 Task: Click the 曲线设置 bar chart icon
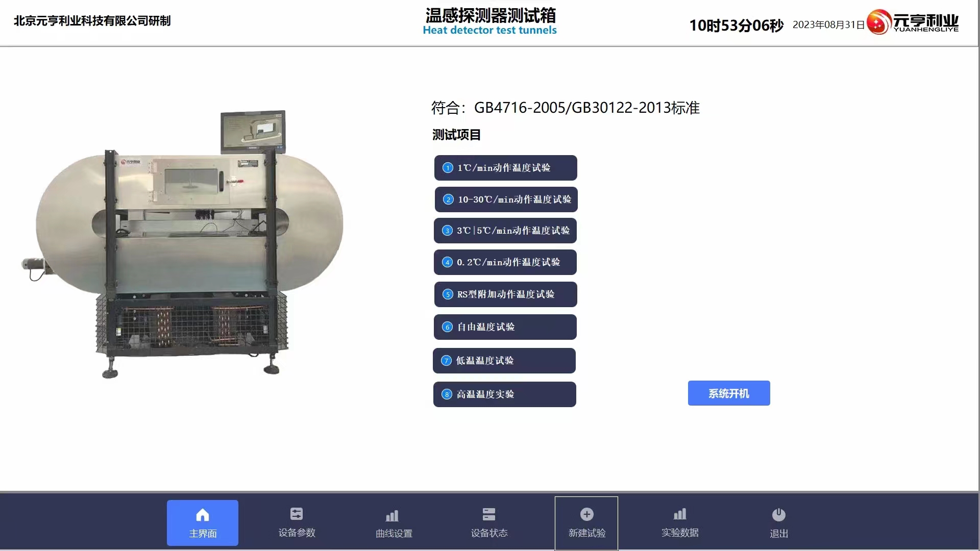tap(392, 515)
